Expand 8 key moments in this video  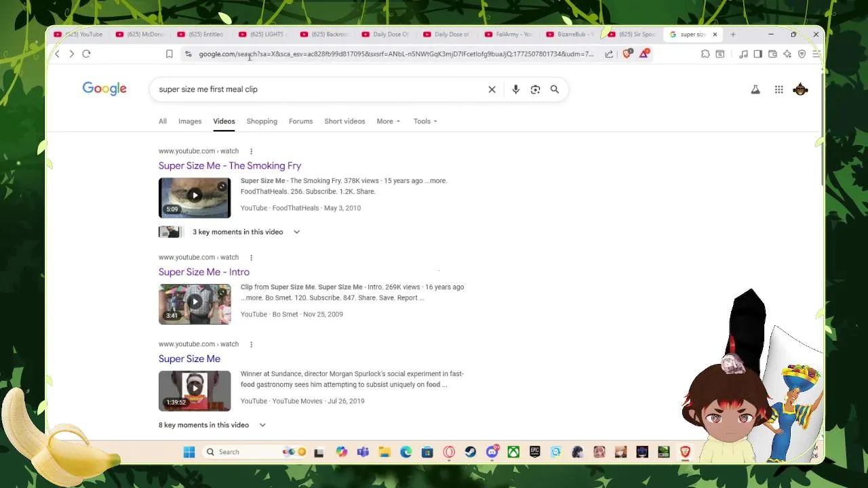pos(212,425)
